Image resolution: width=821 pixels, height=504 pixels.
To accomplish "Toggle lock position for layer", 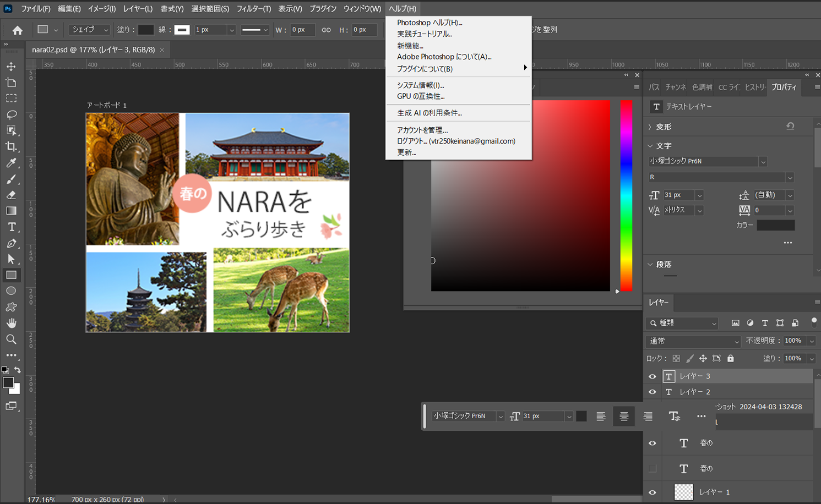I will tap(703, 358).
